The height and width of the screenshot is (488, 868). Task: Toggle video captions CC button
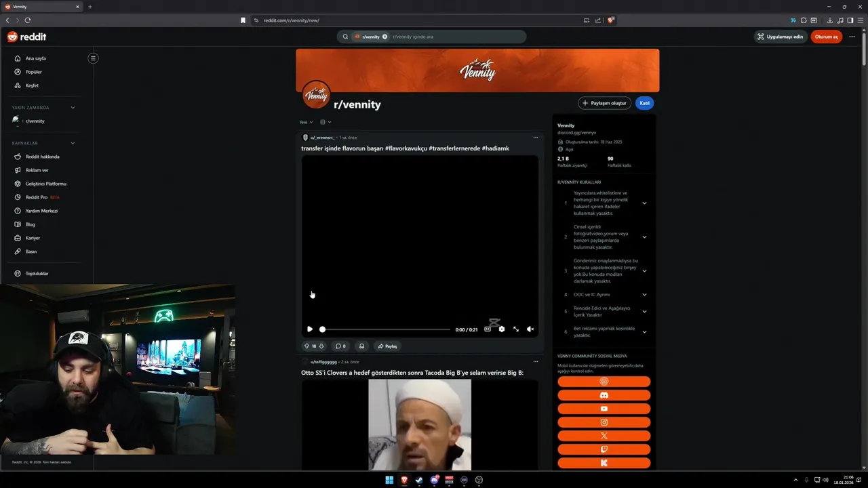point(488,329)
